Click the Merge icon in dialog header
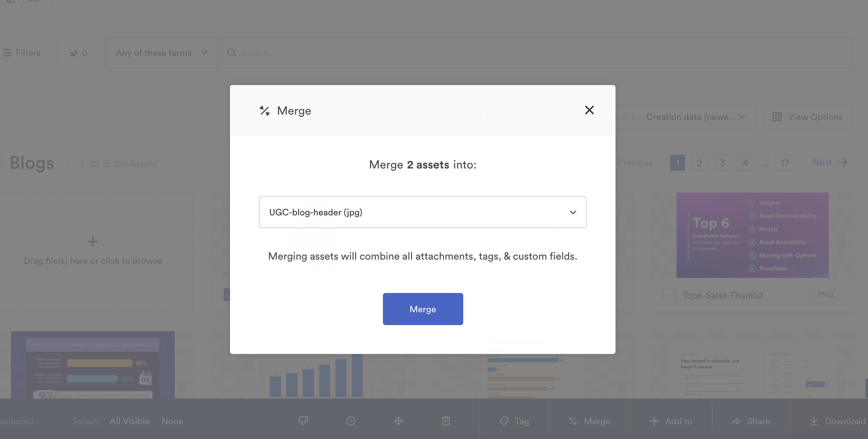868x439 pixels. pyautogui.click(x=264, y=111)
